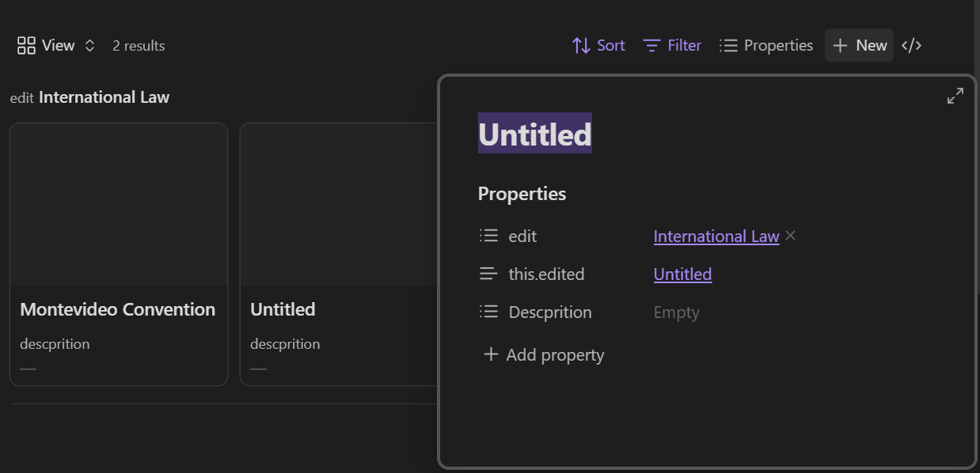
Task: Open the International Law link in properties
Action: (716, 236)
